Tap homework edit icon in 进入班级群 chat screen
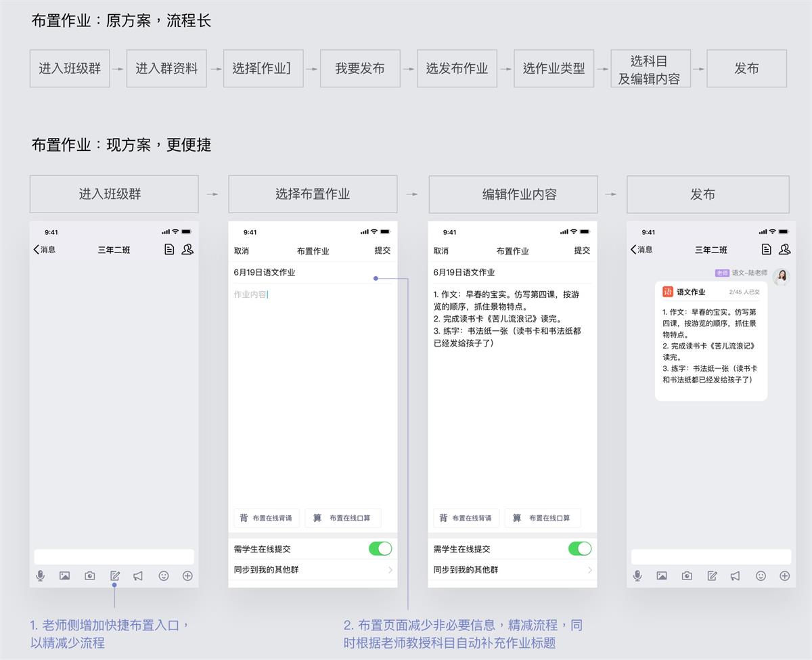Viewport: 812px width, 660px height. (x=114, y=576)
